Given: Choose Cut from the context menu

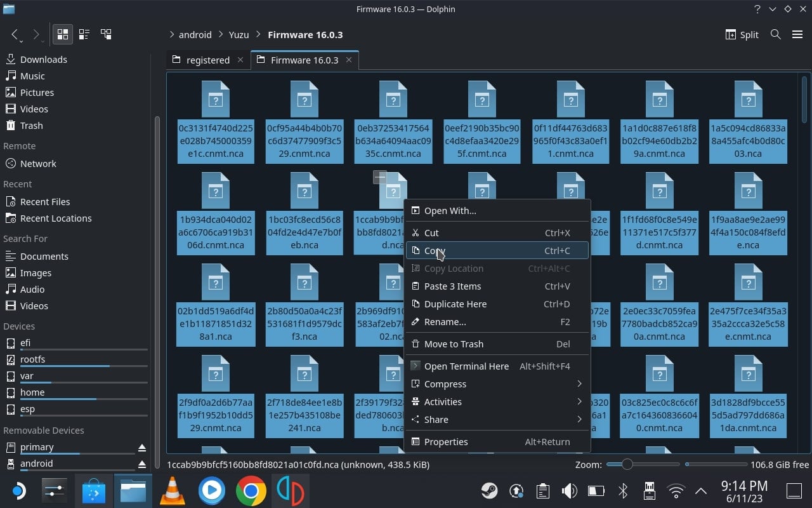Looking at the screenshot, I should pyautogui.click(x=497, y=232).
